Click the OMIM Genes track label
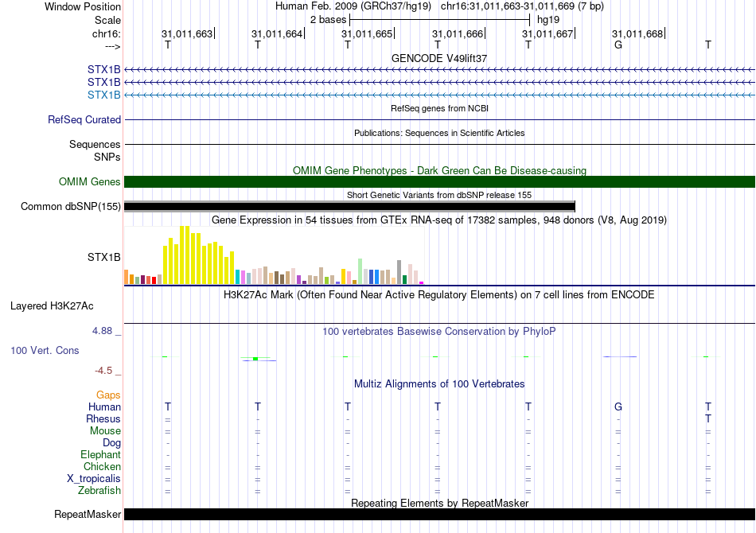This screenshot has width=756, height=533. pos(89,181)
